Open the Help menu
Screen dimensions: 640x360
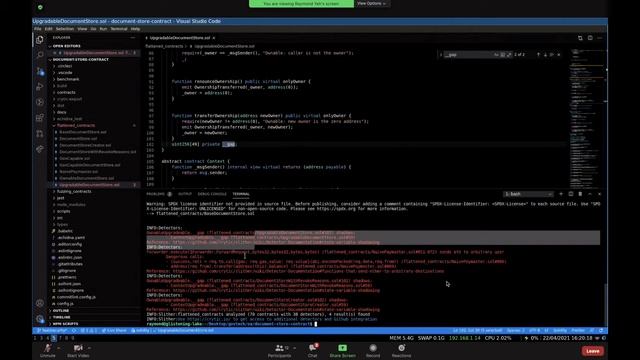(x=136, y=29)
